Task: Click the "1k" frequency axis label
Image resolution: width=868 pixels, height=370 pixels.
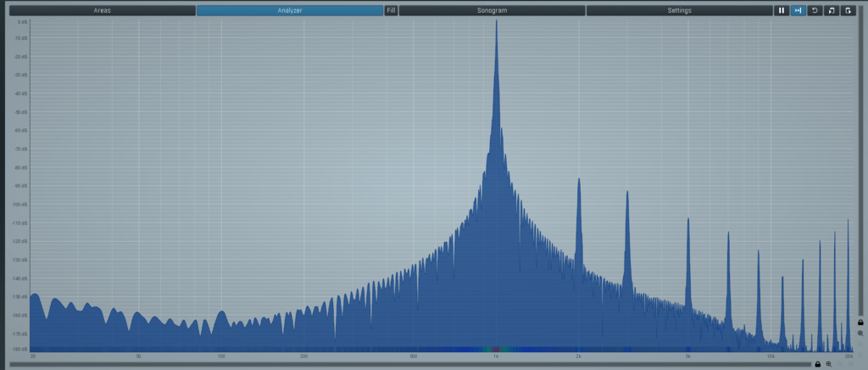Action: tap(496, 356)
